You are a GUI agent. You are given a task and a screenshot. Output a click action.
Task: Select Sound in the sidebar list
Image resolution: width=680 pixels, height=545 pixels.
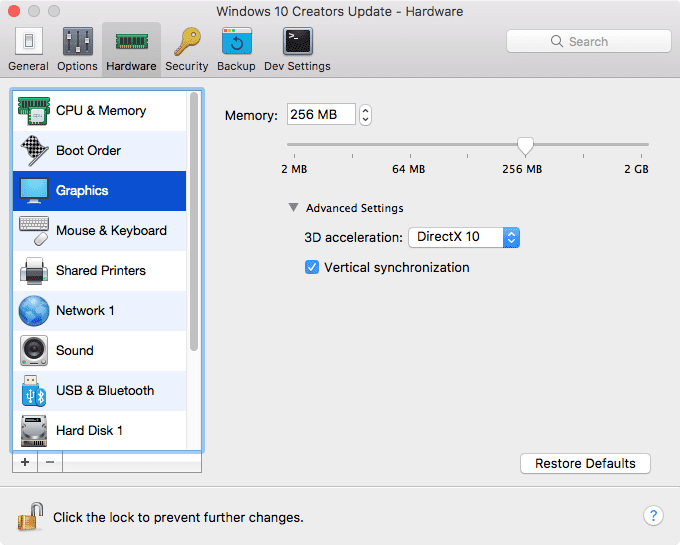[100, 350]
